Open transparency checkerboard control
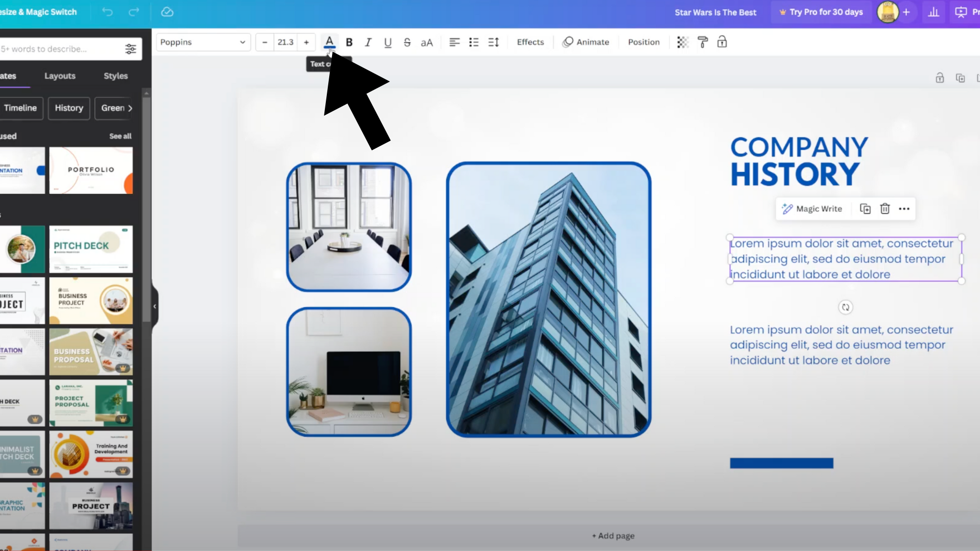 coord(683,42)
